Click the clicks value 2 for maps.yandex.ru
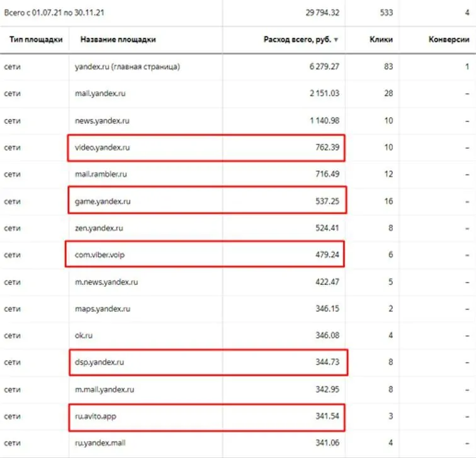Screen dimensions: 476x458 391,309
